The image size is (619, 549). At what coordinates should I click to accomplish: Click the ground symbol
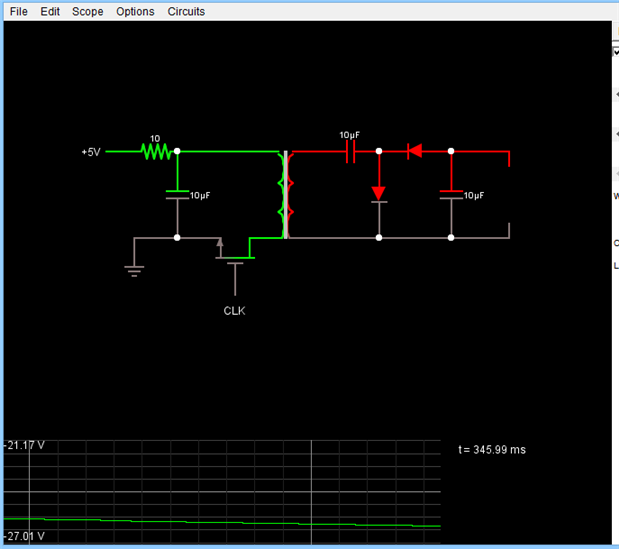coord(134,270)
